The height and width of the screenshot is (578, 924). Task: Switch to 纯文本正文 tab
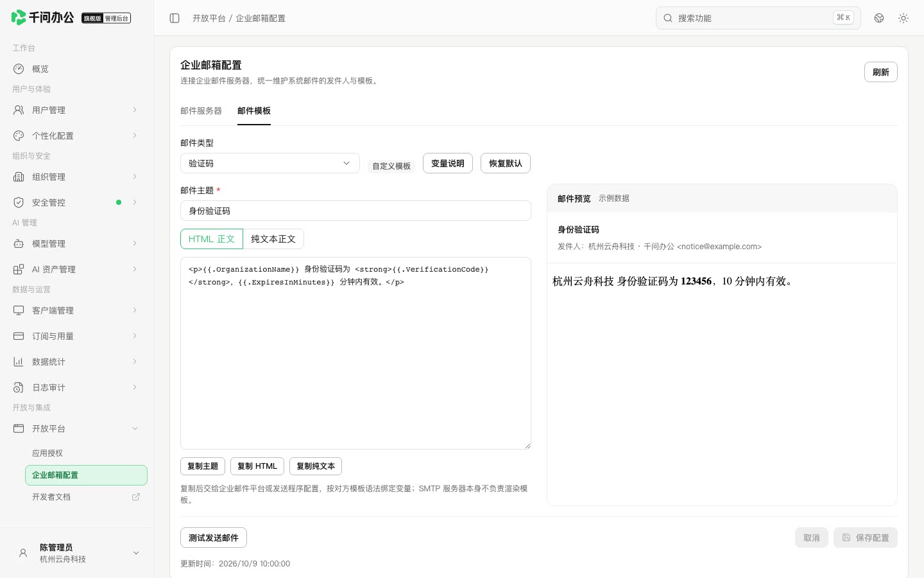(273, 239)
